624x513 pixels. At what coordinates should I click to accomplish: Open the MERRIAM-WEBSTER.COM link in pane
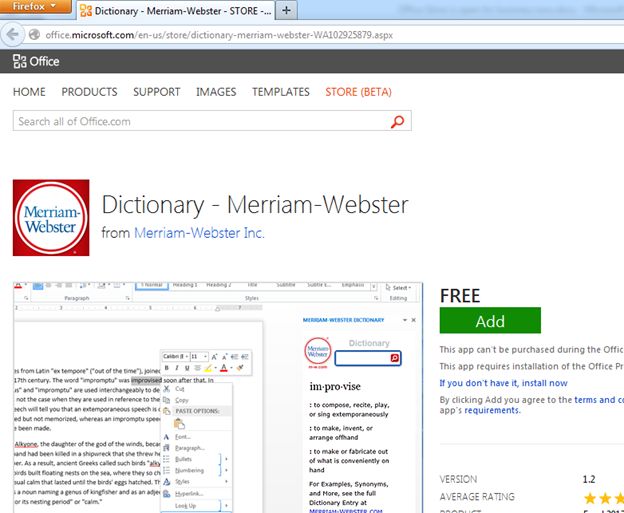click(x=345, y=511)
